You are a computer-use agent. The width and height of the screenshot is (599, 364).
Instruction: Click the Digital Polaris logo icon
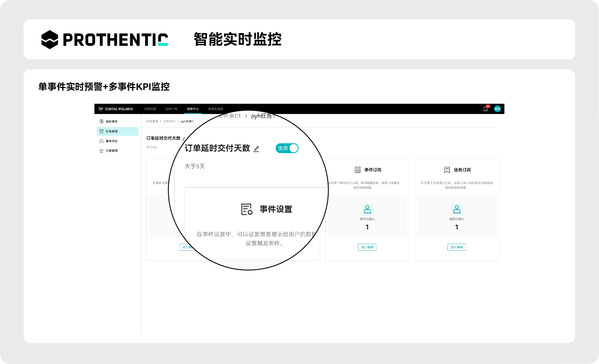click(x=101, y=109)
